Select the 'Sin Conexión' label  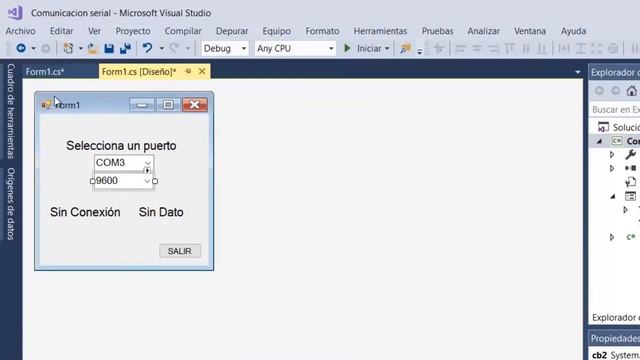85,212
